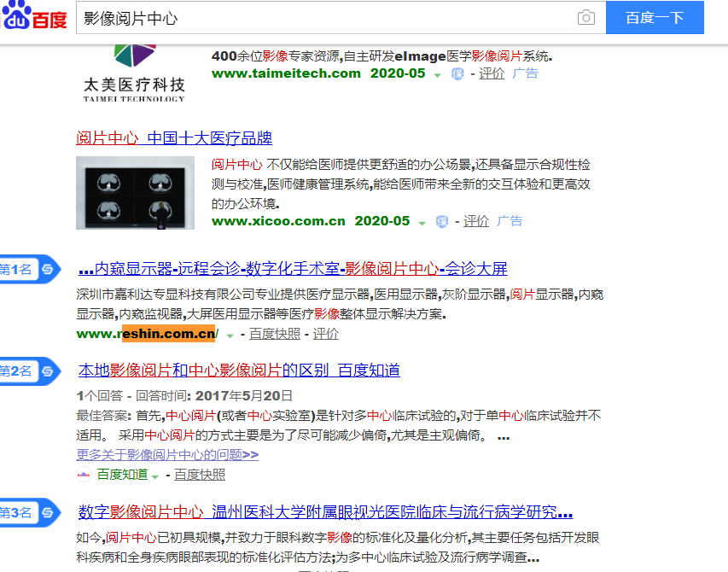Screen dimensions: 728x572
Task: Open 数字影像阅片中心_温州医科大学 result title
Action: 325,511
